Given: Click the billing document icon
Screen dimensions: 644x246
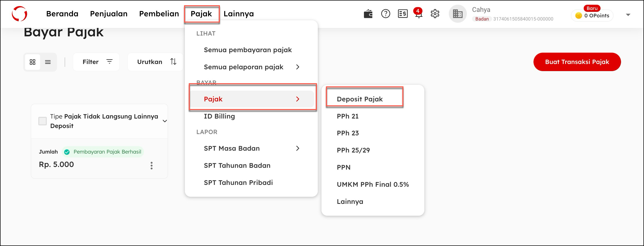Looking at the screenshot, I should pyautogui.click(x=403, y=14).
